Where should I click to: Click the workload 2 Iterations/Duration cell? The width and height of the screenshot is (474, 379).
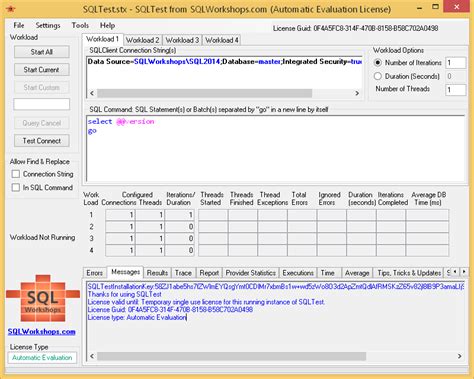180,227
